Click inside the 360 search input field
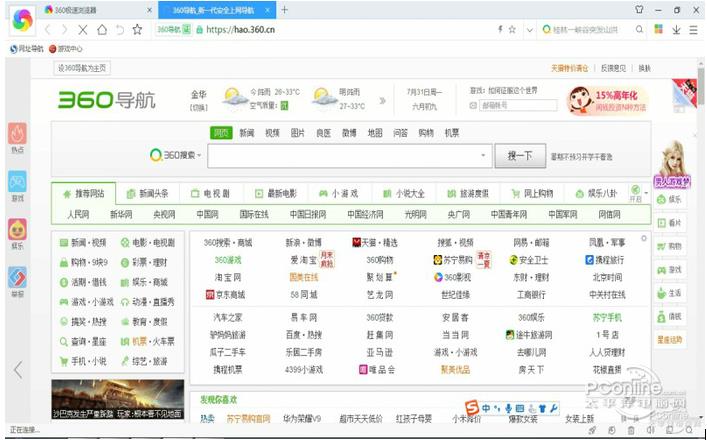The image size is (707, 440). 340,156
